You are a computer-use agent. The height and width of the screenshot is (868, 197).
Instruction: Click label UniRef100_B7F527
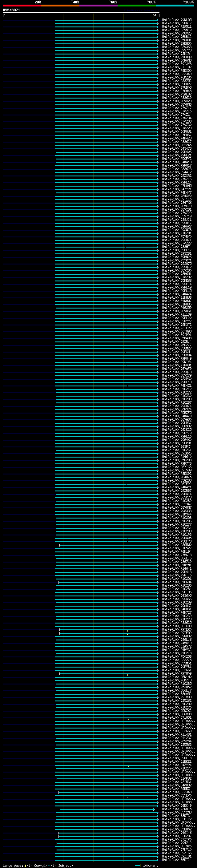pos(176,548)
